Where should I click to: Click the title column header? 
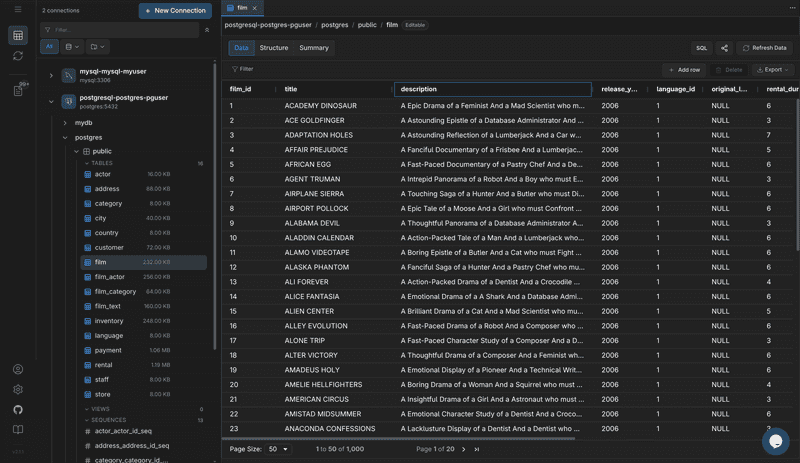pos(335,89)
